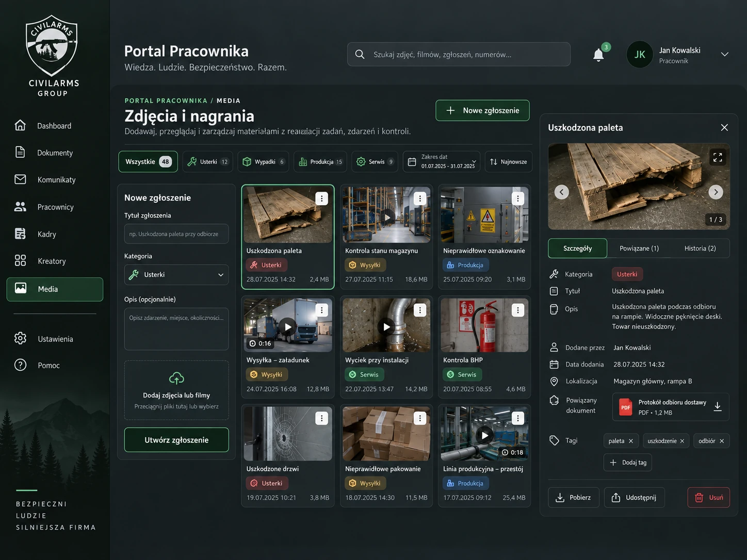Viewport: 747px width, 560px height.
Task: Filter by Wypadki 6
Action: coord(263,161)
